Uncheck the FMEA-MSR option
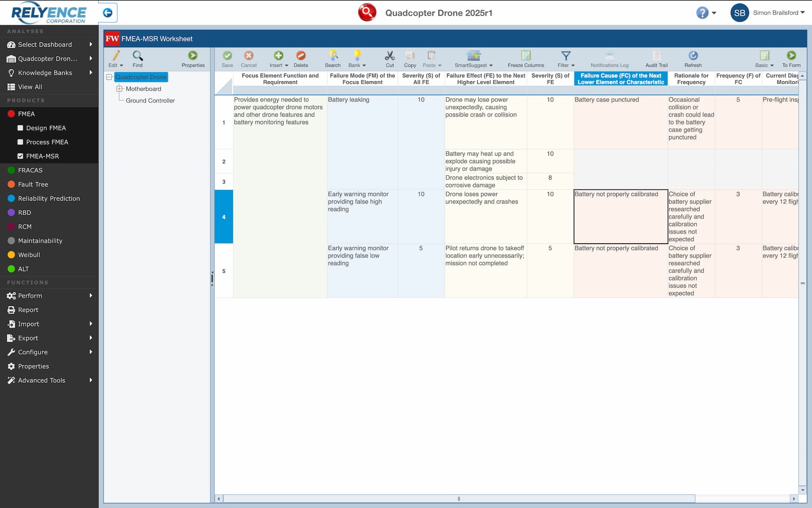The image size is (812, 508). (x=20, y=156)
